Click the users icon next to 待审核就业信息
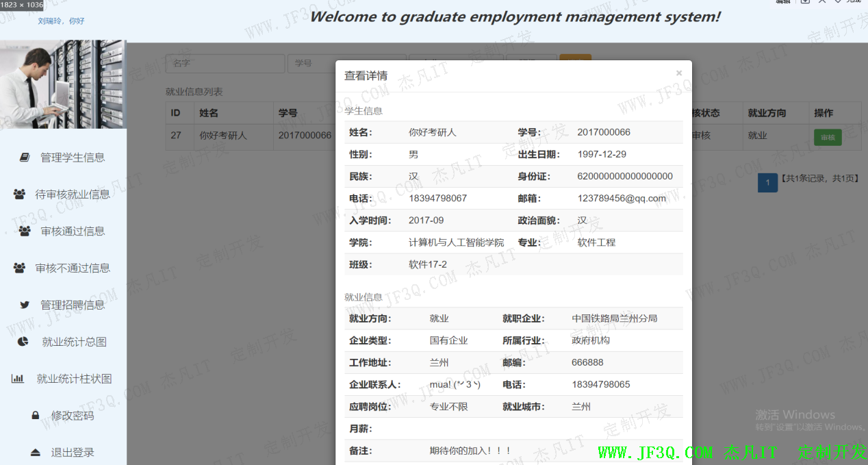Image resolution: width=868 pixels, height=465 pixels. coord(20,194)
